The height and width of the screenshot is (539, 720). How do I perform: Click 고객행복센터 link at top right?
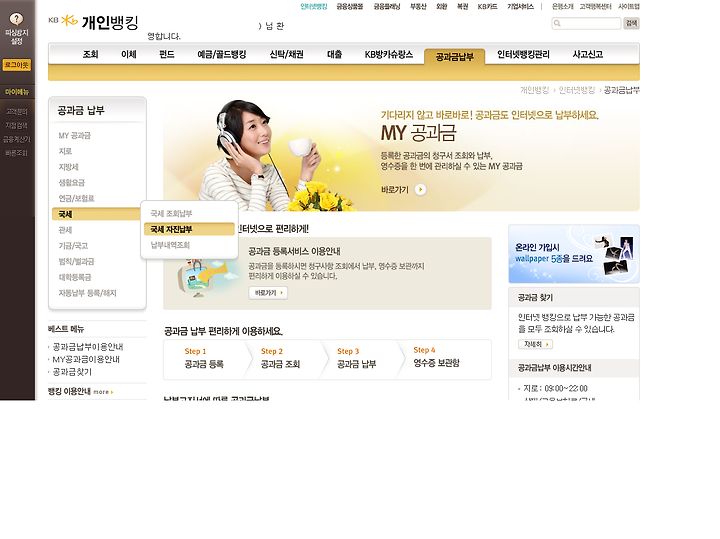tap(596, 6)
